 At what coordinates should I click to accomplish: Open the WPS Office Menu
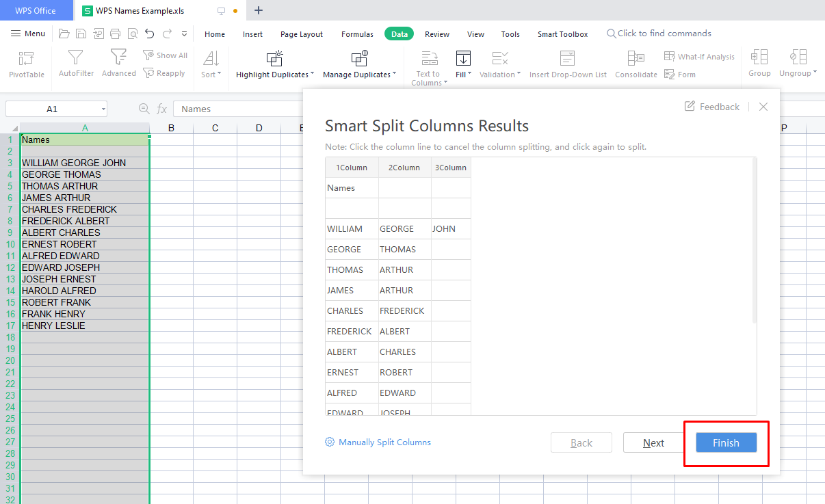coord(27,34)
